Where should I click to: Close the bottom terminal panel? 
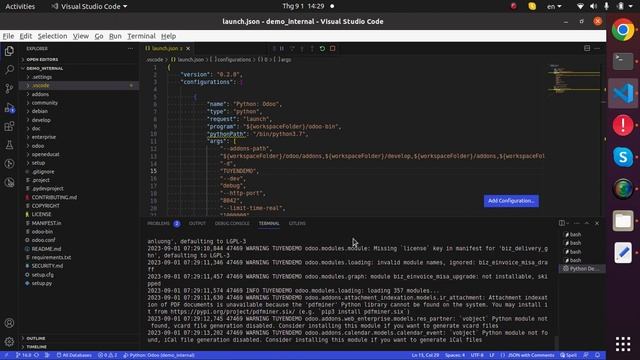(x=597, y=223)
